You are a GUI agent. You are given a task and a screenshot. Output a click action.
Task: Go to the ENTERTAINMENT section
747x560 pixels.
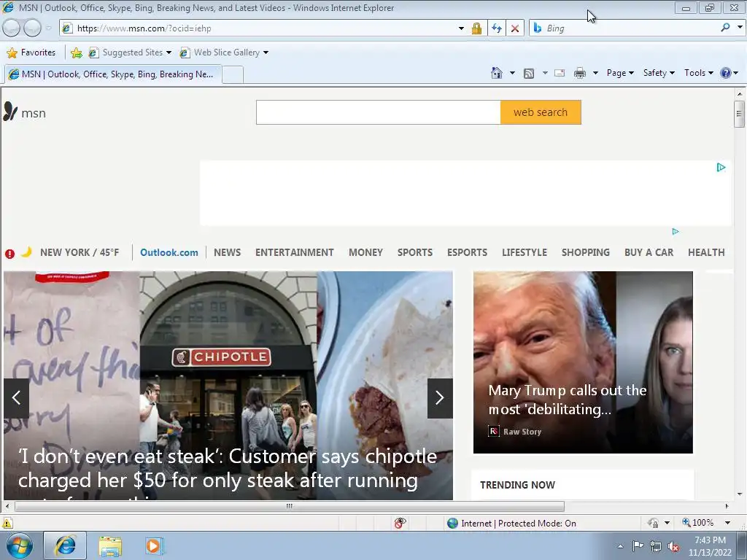click(295, 252)
